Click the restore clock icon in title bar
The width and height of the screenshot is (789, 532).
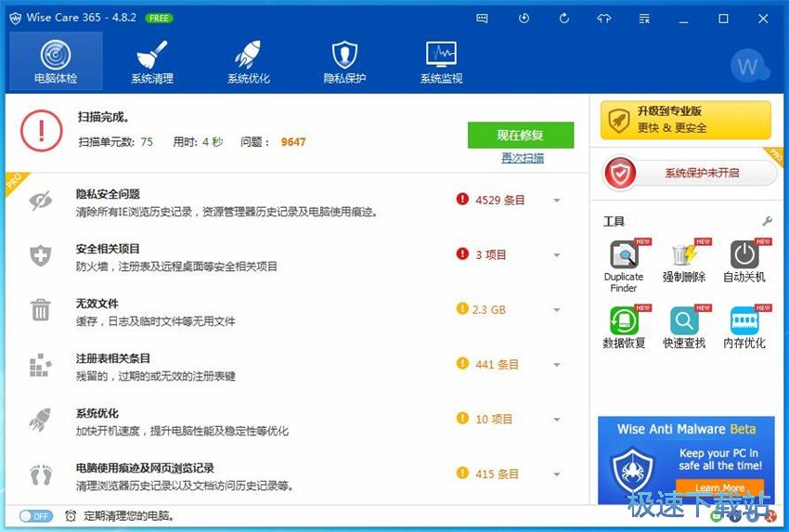coord(524,19)
